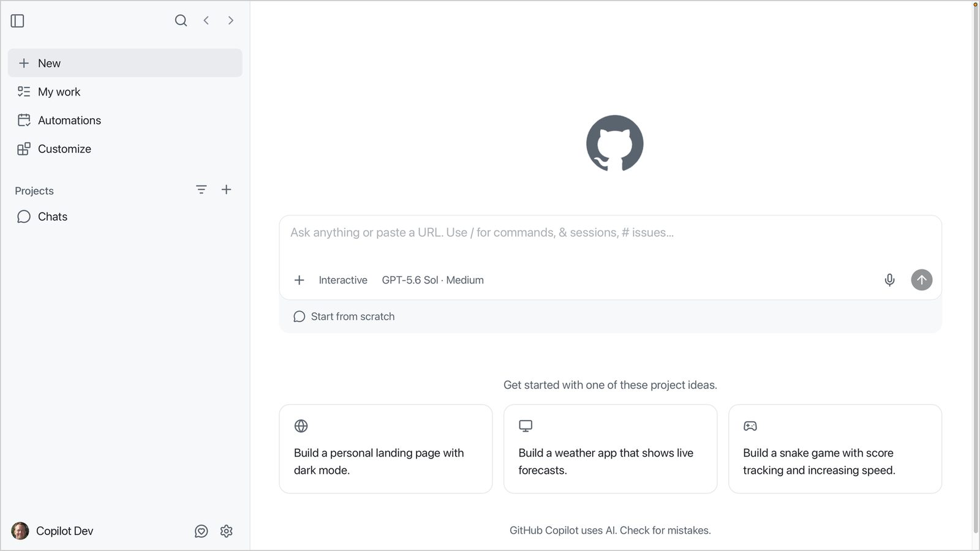Choose the personal landing page idea card
Viewport: 980px width, 551px height.
coord(386,449)
